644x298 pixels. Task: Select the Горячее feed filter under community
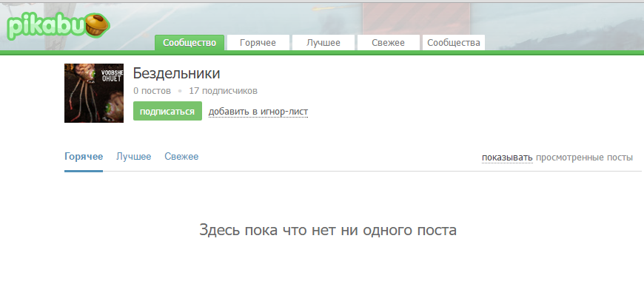click(x=84, y=156)
